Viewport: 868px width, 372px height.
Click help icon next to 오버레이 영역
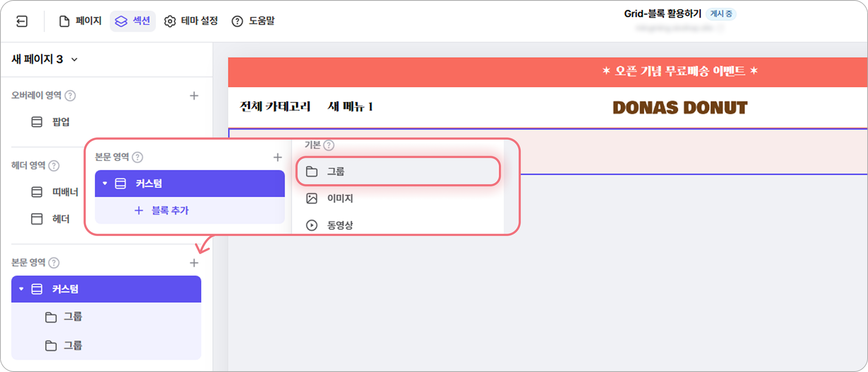coord(70,96)
